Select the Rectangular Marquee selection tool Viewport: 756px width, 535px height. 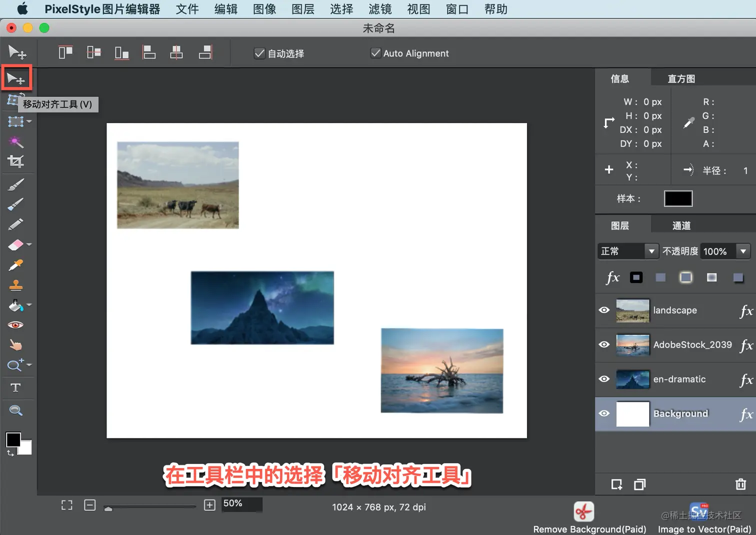(15, 121)
